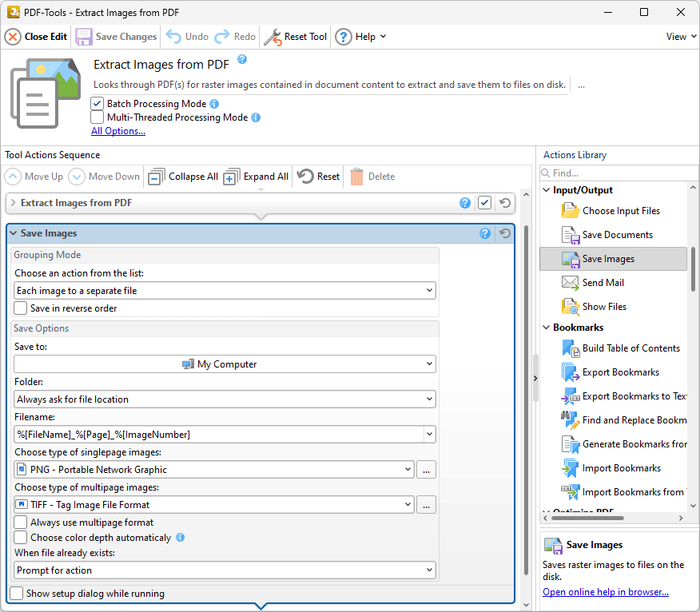Click Collapse All actions
Image resolution: width=700 pixels, height=612 pixels.
(x=183, y=177)
